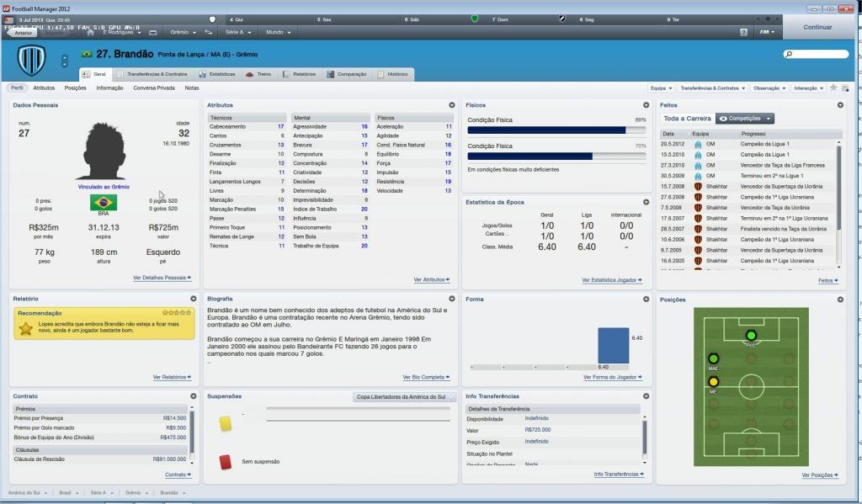Screen dimensions: 862x504
Task: Select the MAE position dot on pitch
Action: coord(713,359)
